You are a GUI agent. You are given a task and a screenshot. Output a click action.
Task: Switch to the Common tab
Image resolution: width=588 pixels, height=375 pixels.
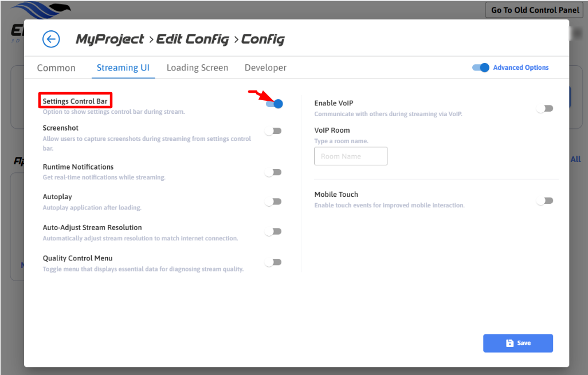point(56,68)
